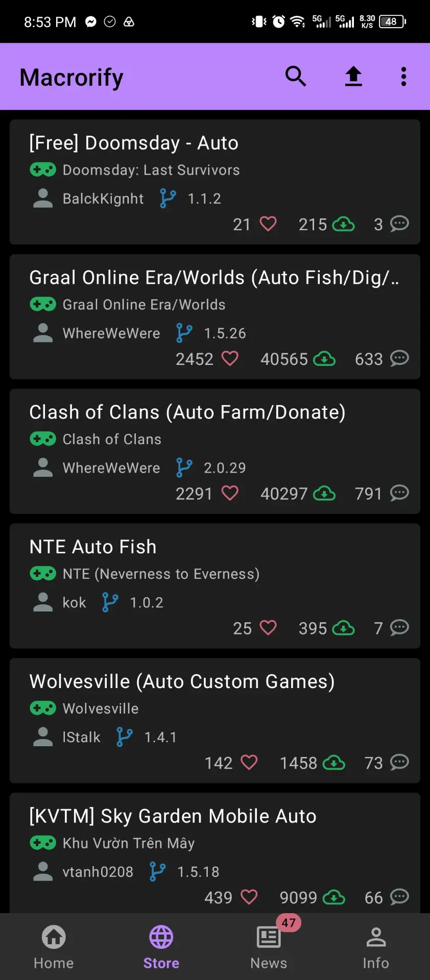Screen dimensions: 430x980
Task: Tap download cloud icon on Wolvesville macro
Action: click(334, 763)
